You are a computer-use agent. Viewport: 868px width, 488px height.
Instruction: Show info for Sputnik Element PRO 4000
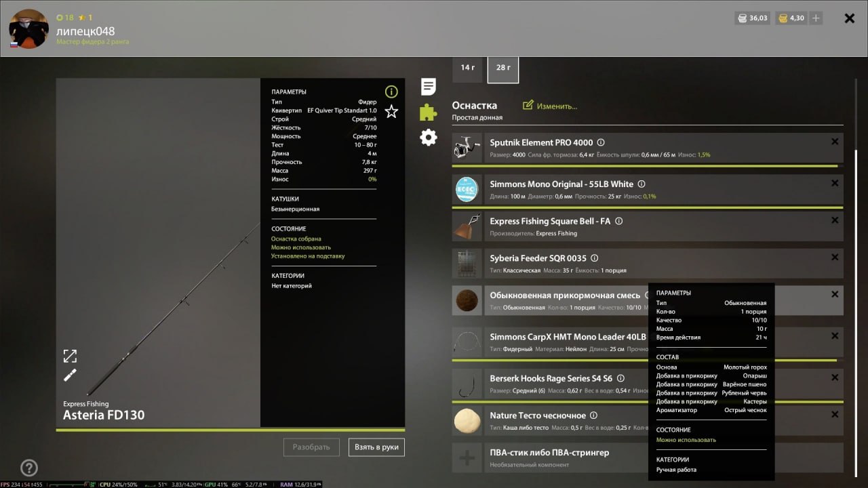point(601,143)
